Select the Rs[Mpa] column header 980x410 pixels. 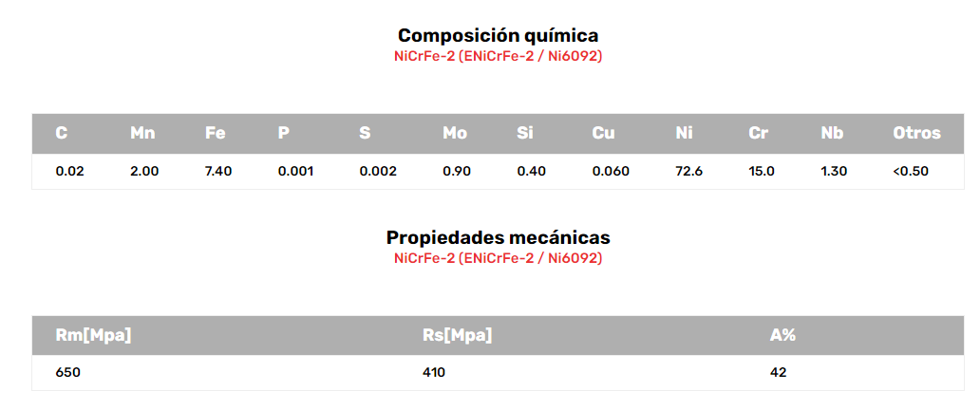(x=457, y=335)
